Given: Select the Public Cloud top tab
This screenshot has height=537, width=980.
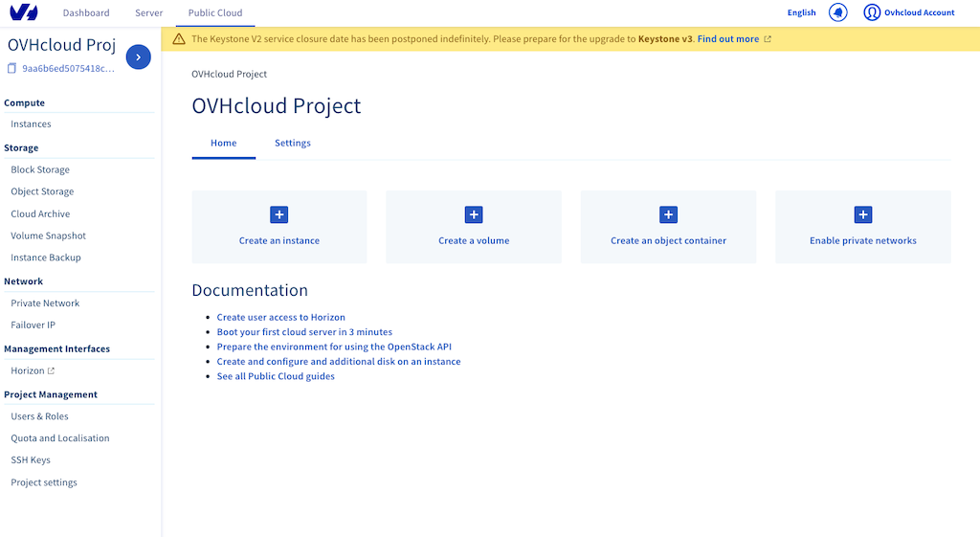Looking at the screenshot, I should click(215, 12).
